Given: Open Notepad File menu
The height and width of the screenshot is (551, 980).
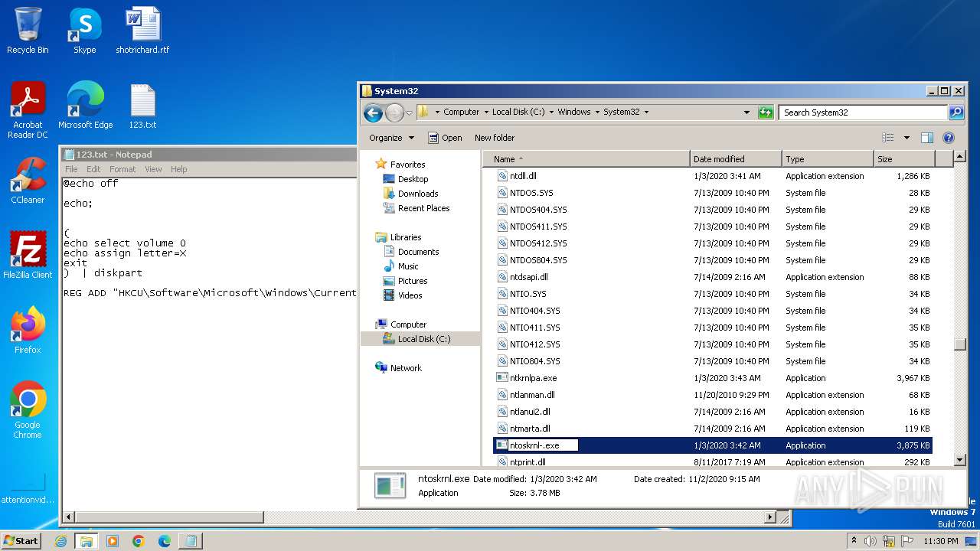Looking at the screenshot, I should tap(71, 169).
